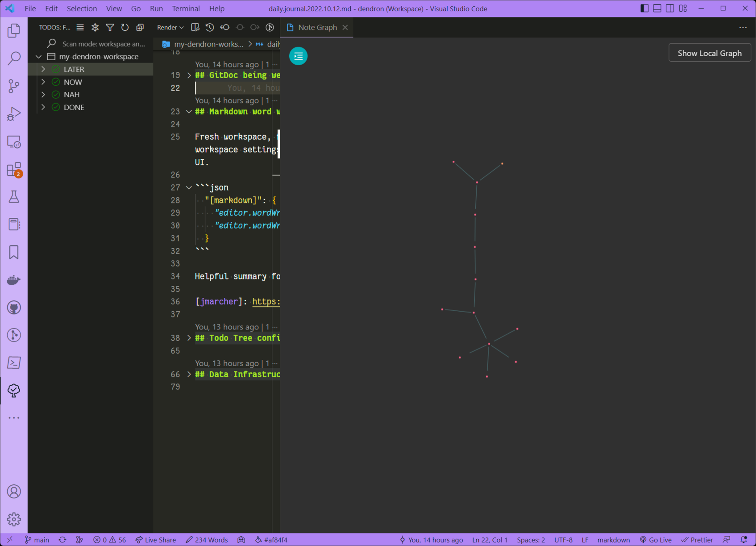The height and width of the screenshot is (546, 756).
Task: Refresh the TODOs tree
Action: (125, 27)
